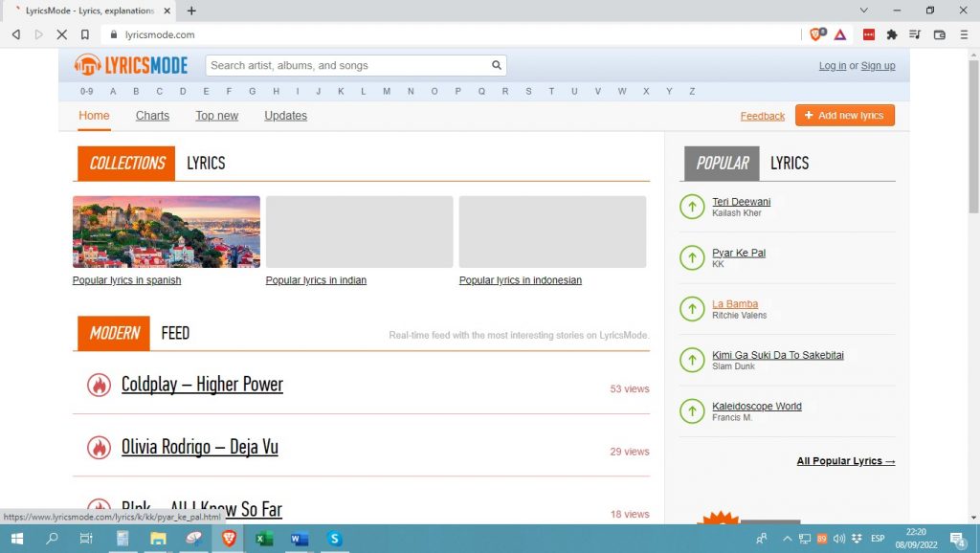Click the green up arrow beside Teri Deewani

692,207
